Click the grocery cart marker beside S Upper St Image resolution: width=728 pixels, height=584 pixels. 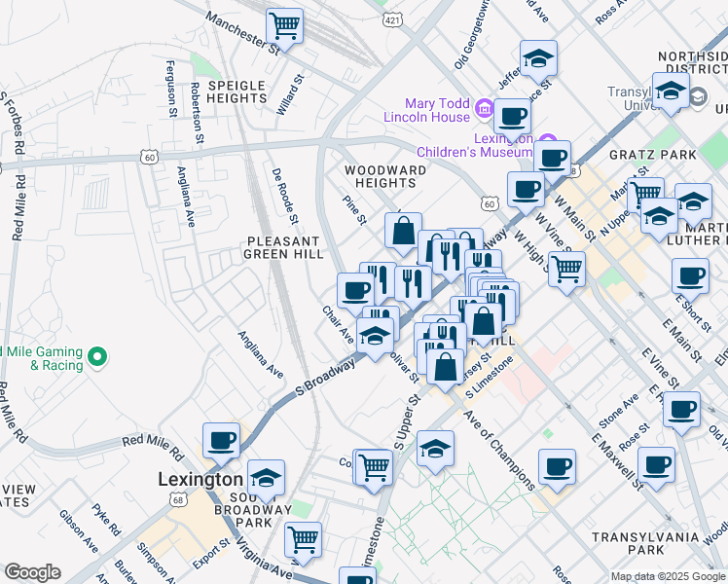click(x=374, y=468)
